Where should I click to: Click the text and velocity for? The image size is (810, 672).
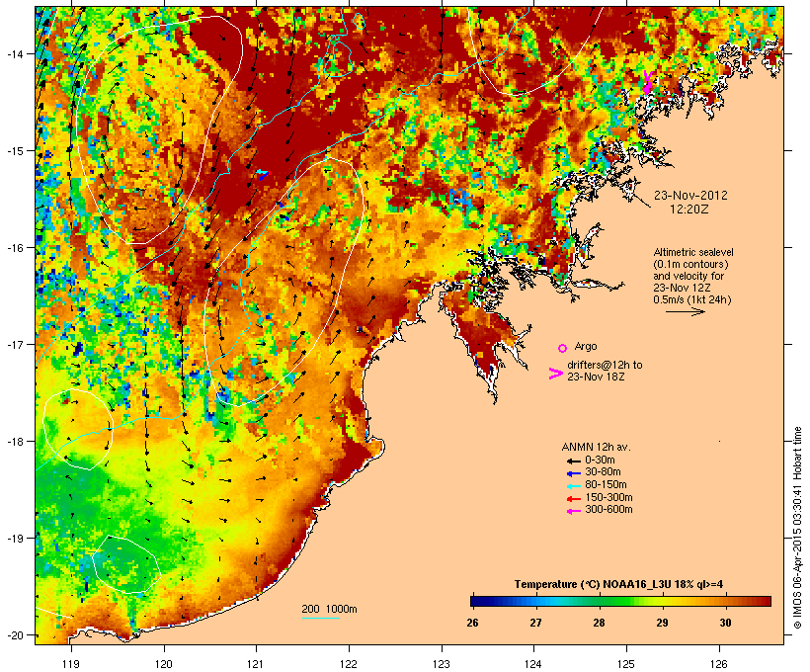pos(688,276)
